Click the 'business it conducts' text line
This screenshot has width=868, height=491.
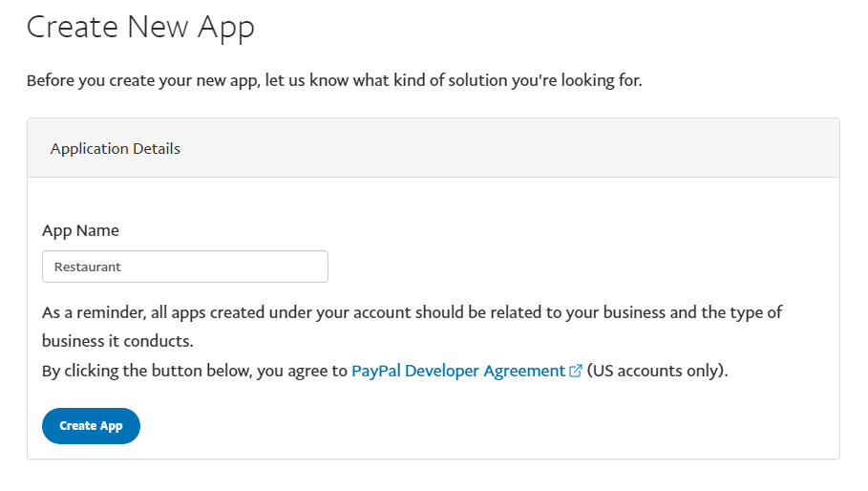[x=118, y=341]
